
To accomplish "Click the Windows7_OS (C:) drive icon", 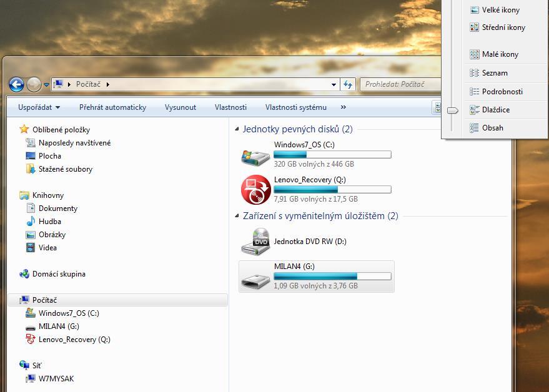I will 255,157.
